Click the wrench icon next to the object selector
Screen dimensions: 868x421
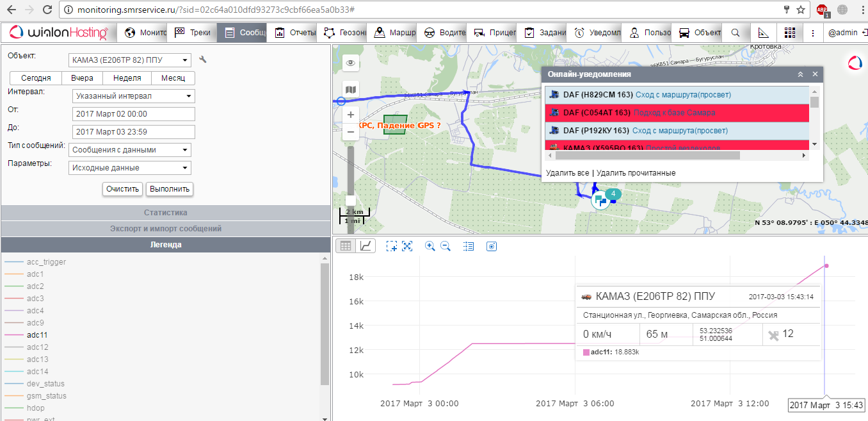[203, 60]
